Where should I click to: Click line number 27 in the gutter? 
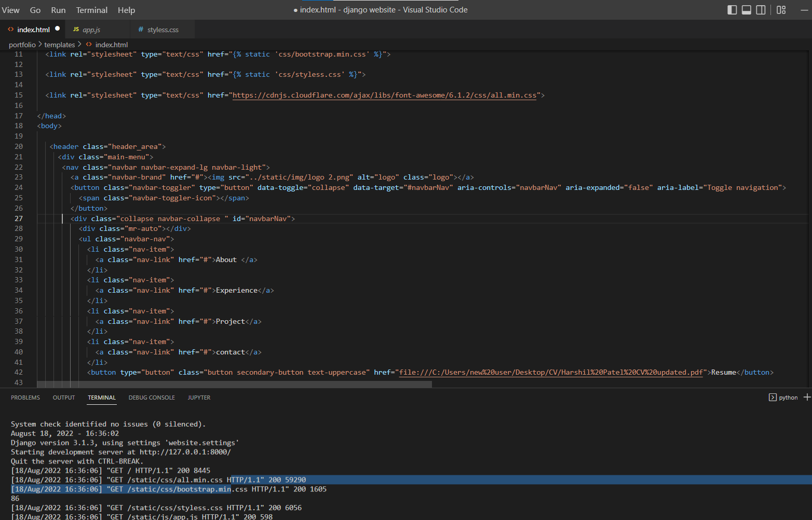click(19, 218)
